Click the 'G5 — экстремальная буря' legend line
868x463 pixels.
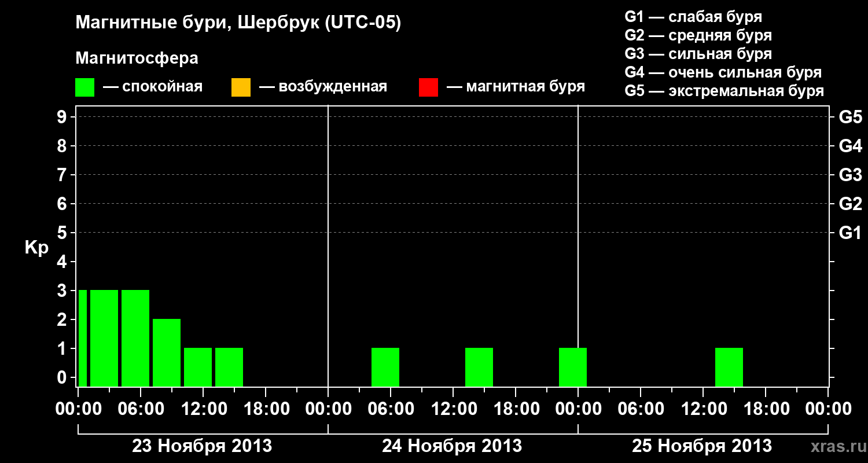(724, 91)
